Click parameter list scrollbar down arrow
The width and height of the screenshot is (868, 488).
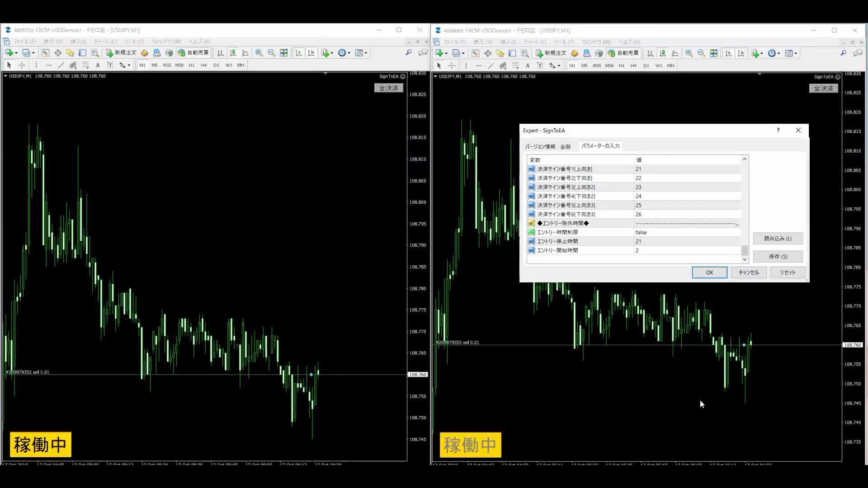pos(745,259)
